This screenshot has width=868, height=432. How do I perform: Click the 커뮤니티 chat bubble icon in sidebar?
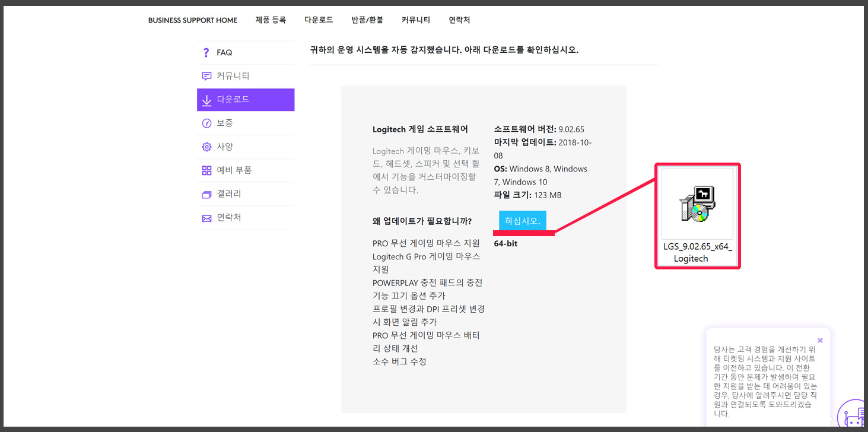206,76
